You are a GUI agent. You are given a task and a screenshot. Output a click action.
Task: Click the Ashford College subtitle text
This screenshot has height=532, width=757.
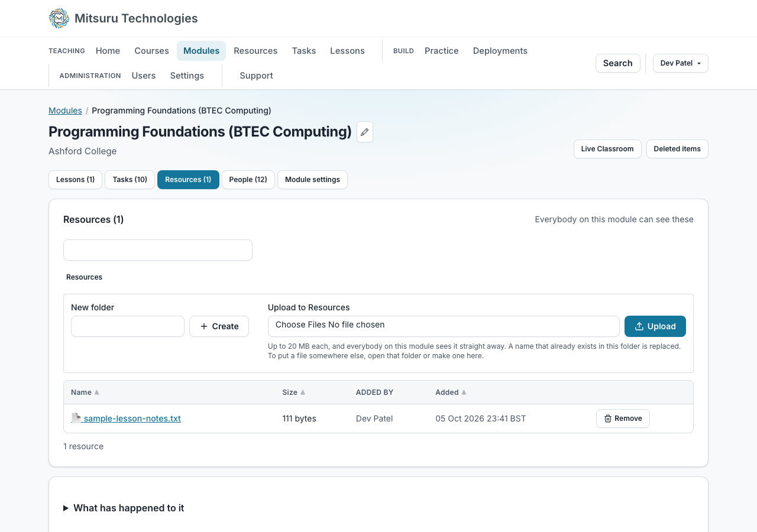click(82, 151)
